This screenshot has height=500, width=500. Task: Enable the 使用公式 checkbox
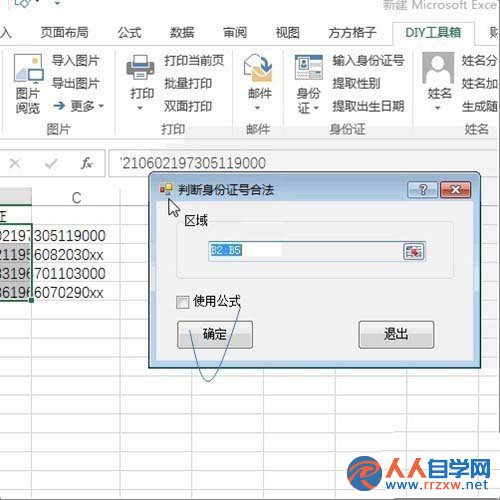[x=182, y=302]
